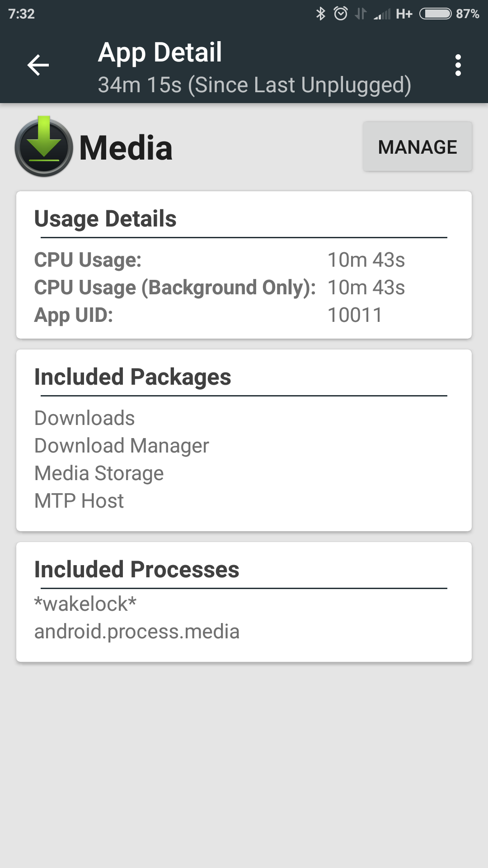Tap the signal strength bars icon
Image resolution: width=488 pixels, height=868 pixels.
[x=382, y=14]
